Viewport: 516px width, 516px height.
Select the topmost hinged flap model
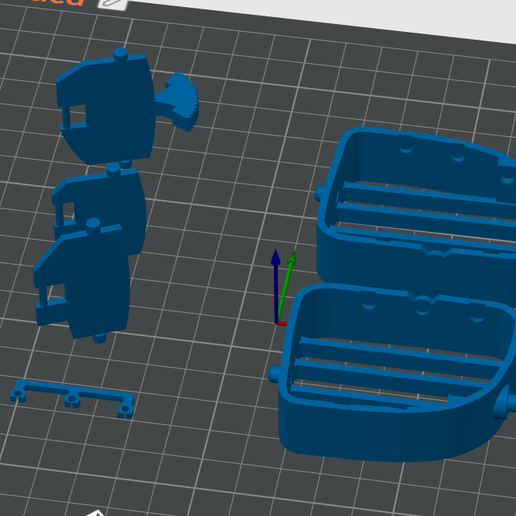tap(105, 107)
